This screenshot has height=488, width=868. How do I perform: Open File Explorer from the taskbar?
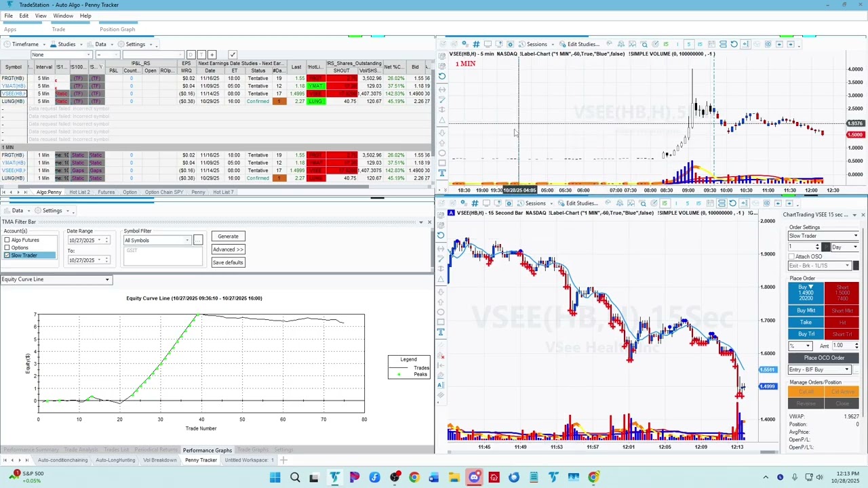coord(454,478)
